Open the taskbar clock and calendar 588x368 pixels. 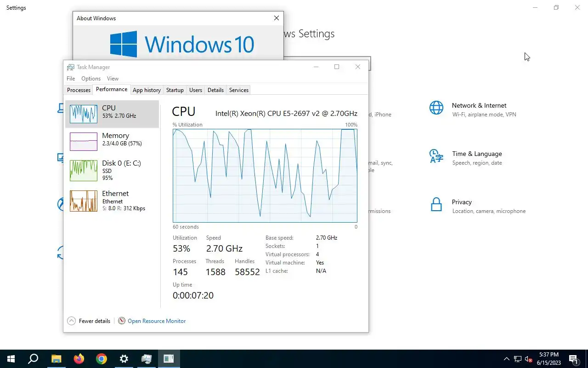click(x=548, y=359)
